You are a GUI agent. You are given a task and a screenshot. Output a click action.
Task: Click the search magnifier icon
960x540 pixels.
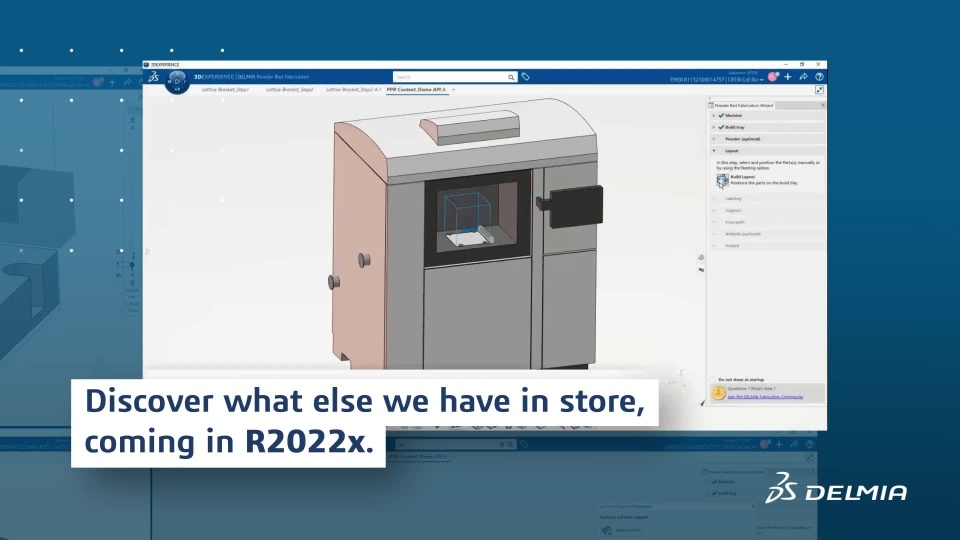(x=511, y=77)
